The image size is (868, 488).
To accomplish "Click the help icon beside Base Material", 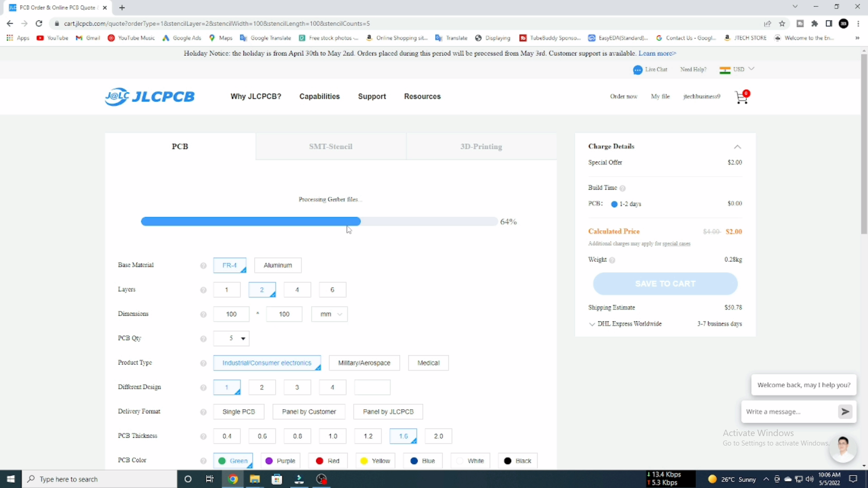I will [203, 266].
